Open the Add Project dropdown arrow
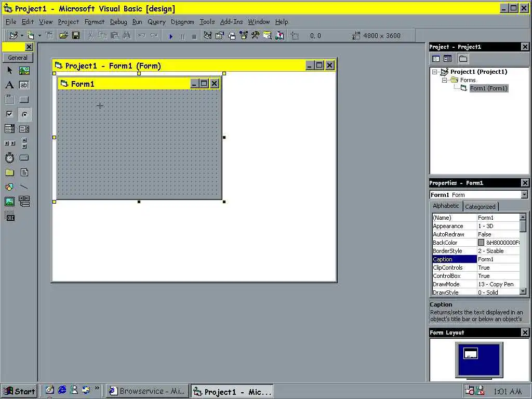The width and height of the screenshot is (532, 399). (x=22, y=35)
